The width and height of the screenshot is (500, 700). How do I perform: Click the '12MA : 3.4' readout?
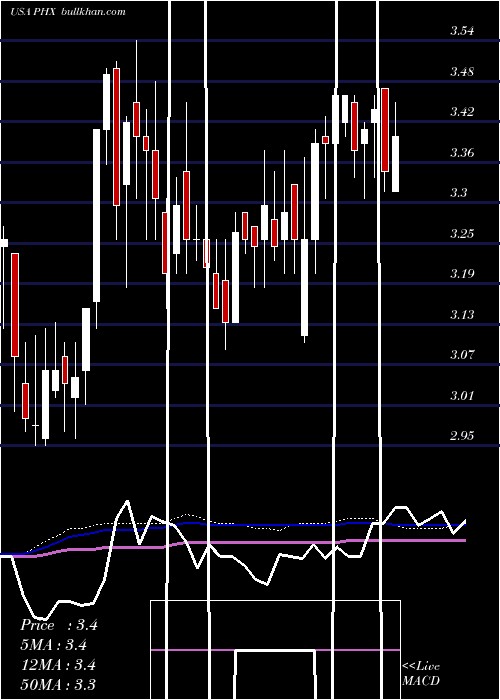click(x=58, y=665)
